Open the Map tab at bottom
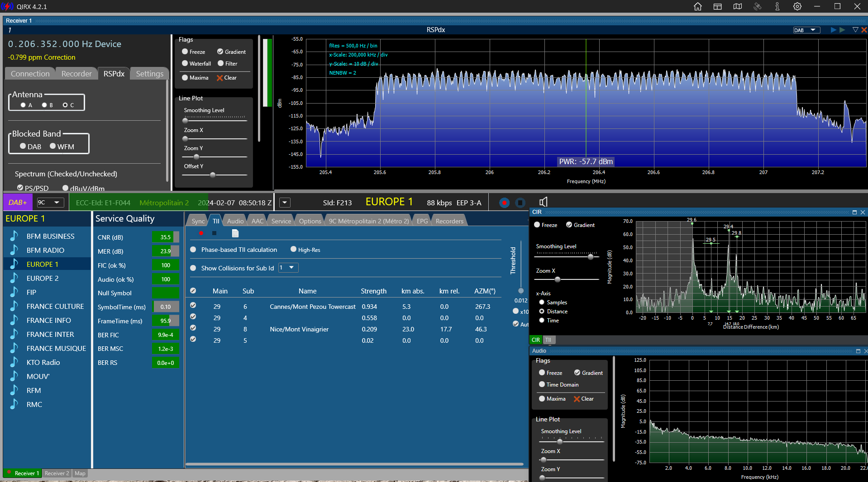This screenshot has width=868, height=482. tap(80, 473)
